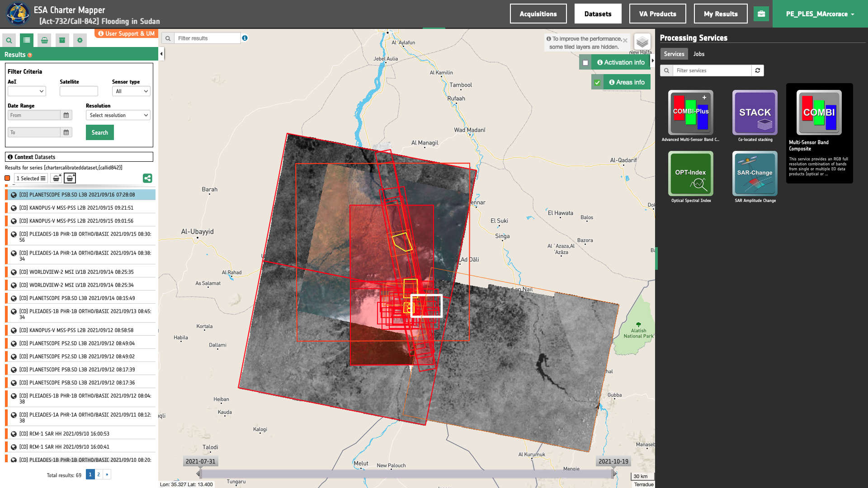
Task: Add all results to basket (outlined basket icon)
Action: pos(70,178)
